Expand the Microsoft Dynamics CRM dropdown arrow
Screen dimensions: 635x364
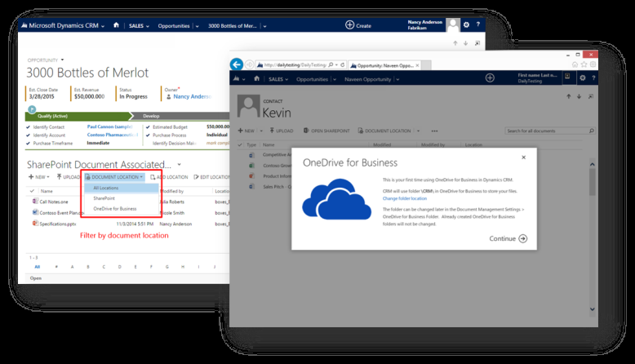click(x=103, y=26)
